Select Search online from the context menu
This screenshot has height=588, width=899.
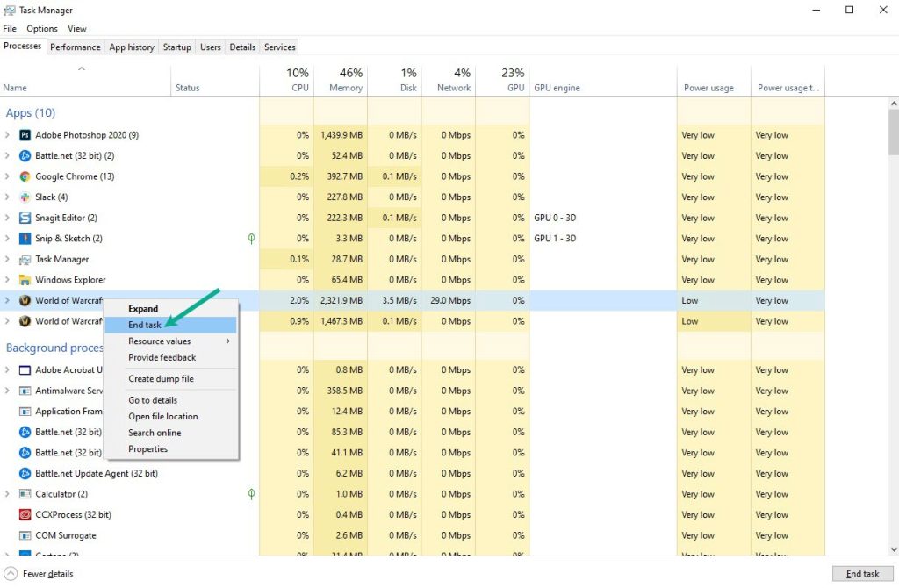[170, 433]
